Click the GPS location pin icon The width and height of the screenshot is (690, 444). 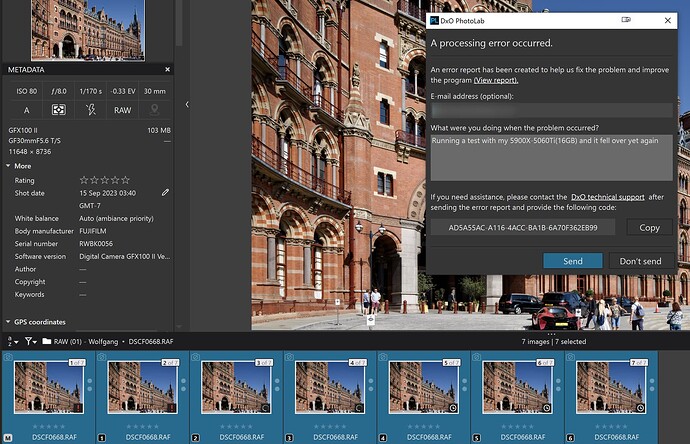(153, 110)
